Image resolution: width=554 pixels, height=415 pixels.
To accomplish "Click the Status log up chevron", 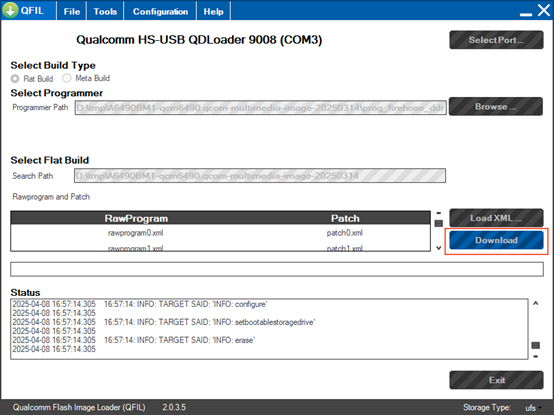I will coord(536,303).
